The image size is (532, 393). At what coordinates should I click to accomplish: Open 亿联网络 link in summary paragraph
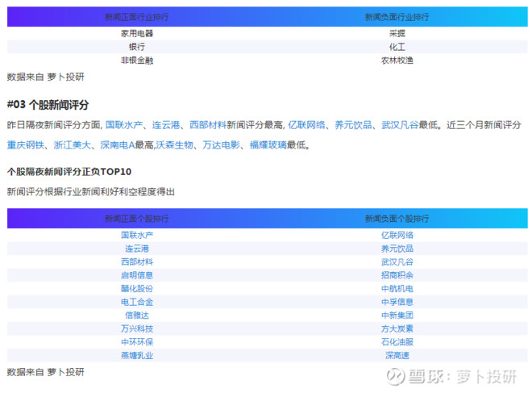coord(307,125)
